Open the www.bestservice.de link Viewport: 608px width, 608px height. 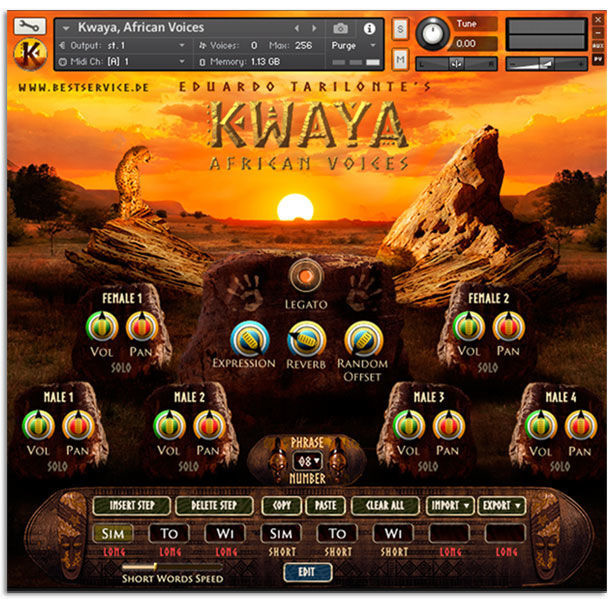83,88
